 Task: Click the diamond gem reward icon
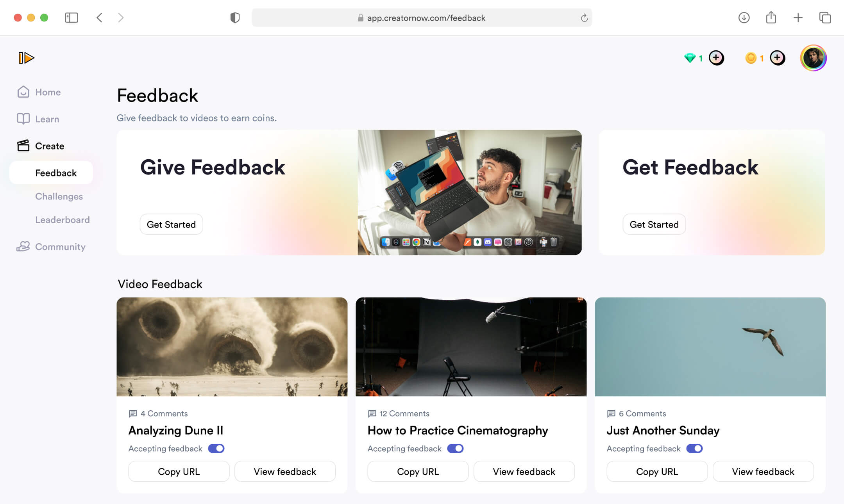coord(689,58)
